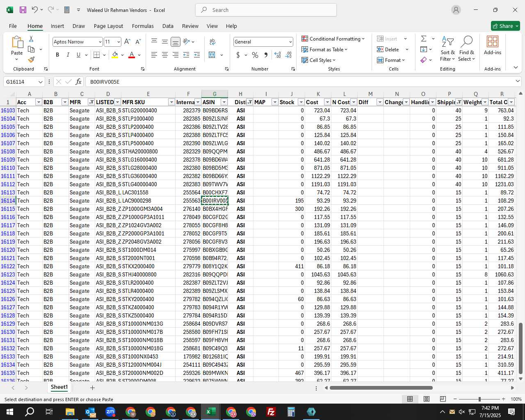Click the zoom slider handle
Image resolution: width=525 pixels, height=420 pixels.
coord(479,399)
